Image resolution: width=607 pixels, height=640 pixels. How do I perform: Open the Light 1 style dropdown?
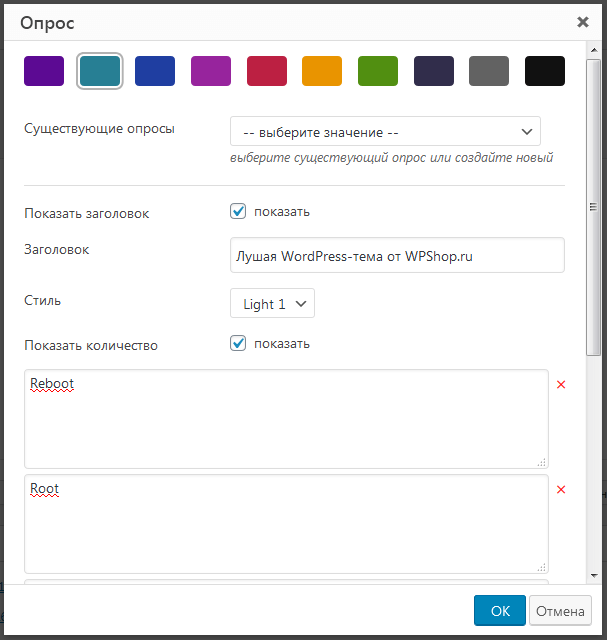click(x=272, y=303)
